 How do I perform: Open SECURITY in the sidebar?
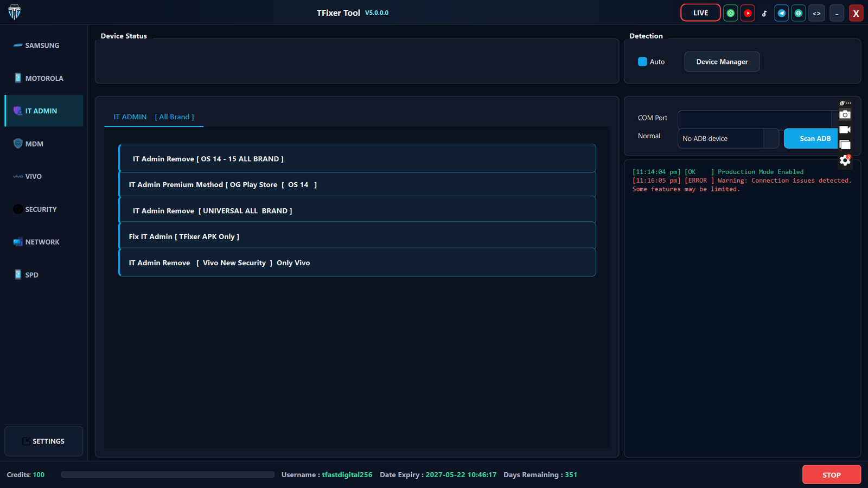(x=44, y=209)
